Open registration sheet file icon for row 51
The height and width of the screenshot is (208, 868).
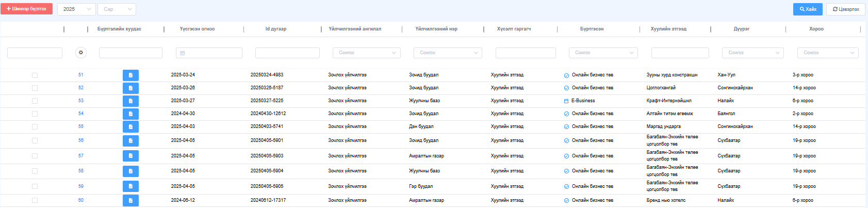pyautogui.click(x=130, y=75)
